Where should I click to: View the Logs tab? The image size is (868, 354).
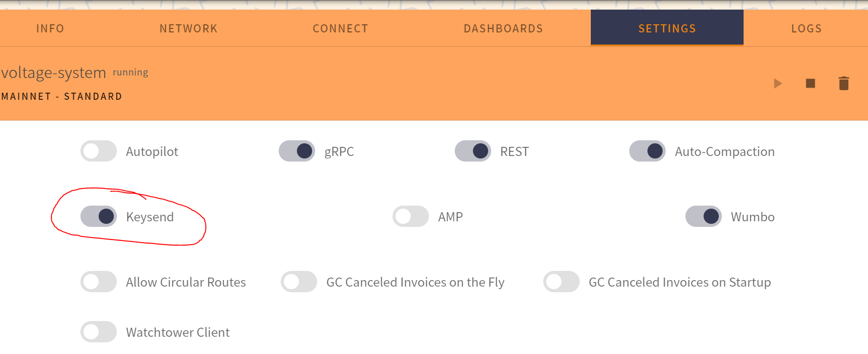tap(806, 28)
